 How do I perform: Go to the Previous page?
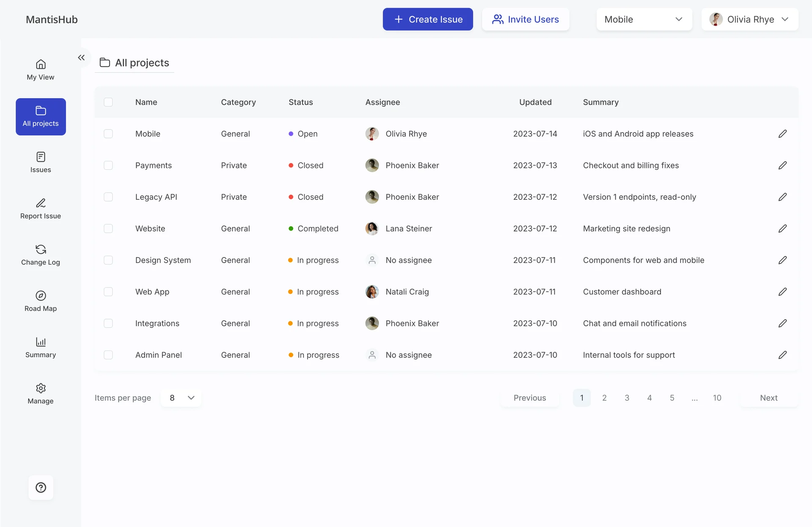pos(529,398)
